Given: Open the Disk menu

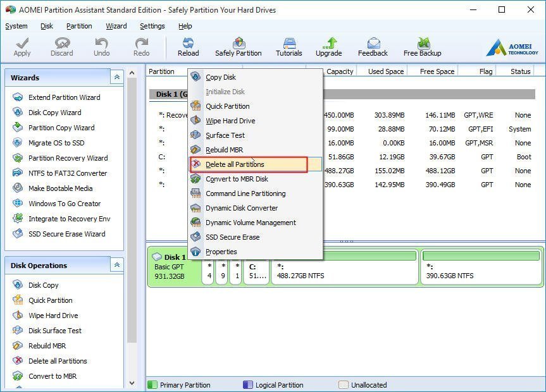Looking at the screenshot, I should [47, 26].
